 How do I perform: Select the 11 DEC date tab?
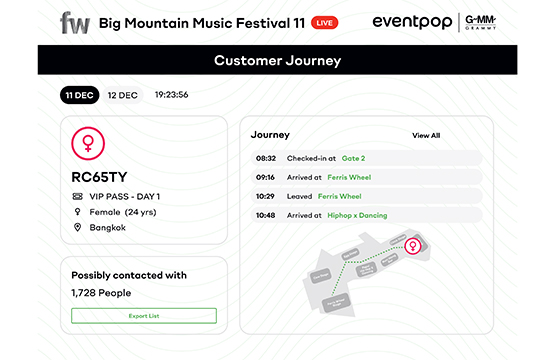pos(80,95)
